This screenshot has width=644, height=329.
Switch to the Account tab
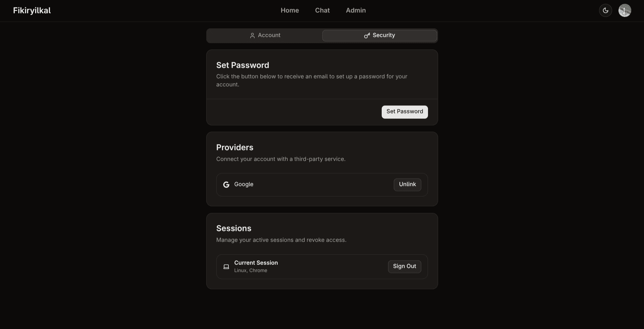265,35
